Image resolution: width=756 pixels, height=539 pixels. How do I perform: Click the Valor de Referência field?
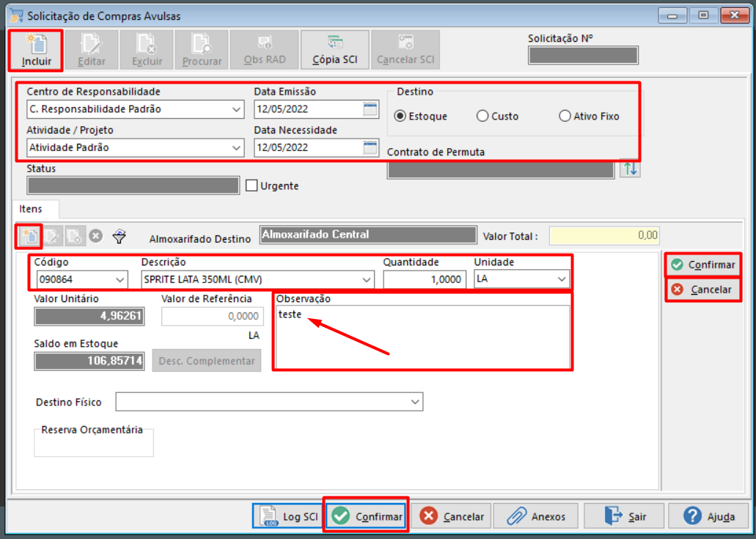[212, 316]
